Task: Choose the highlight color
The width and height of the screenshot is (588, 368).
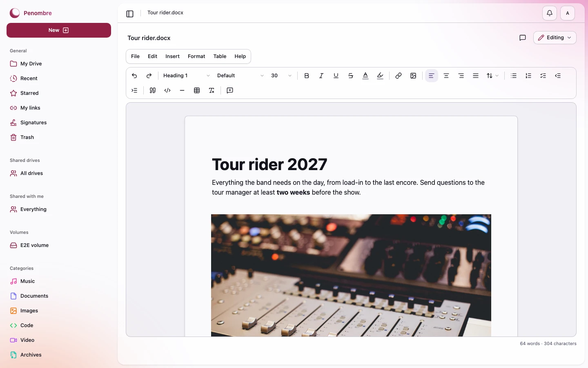Action: pos(380,76)
